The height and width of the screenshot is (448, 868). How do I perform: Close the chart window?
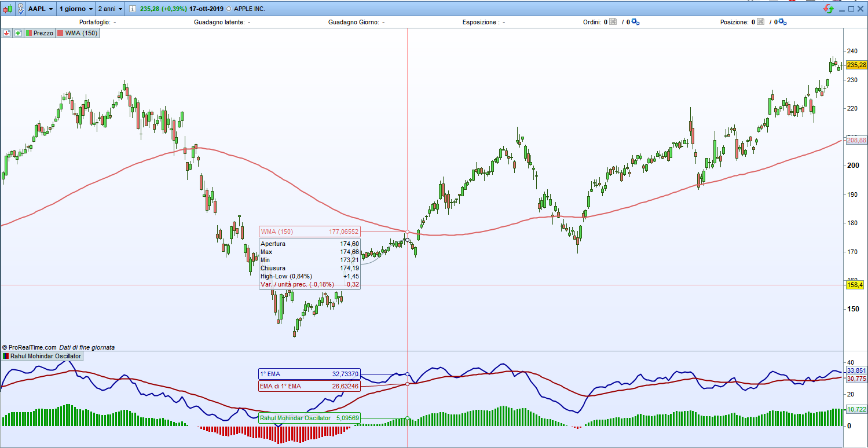pyautogui.click(x=861, y=9)
